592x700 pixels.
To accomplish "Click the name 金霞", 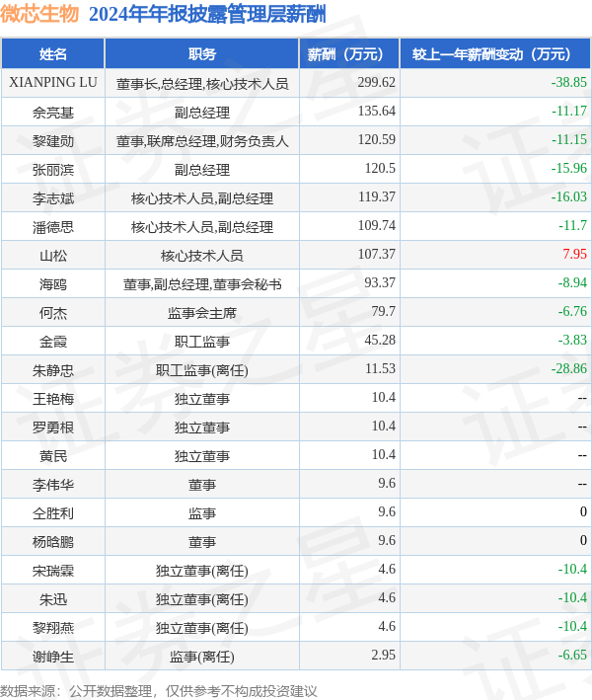I will coord(53,341).
